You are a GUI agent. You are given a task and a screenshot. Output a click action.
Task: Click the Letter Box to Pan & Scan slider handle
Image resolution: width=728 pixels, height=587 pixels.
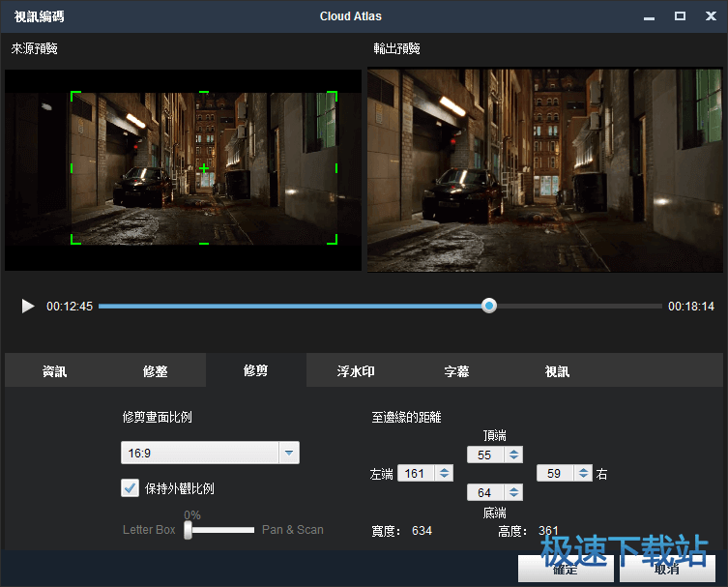pos(188,530)
